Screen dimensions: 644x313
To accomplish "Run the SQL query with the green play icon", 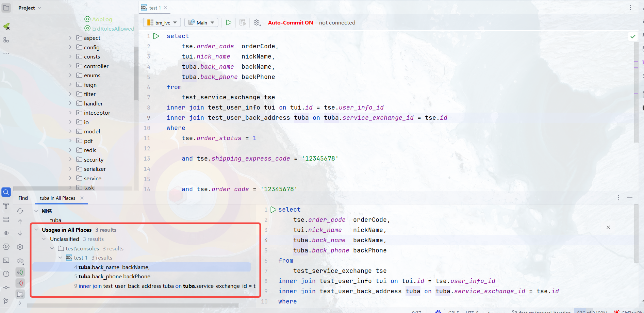I will tap(228, 22).
